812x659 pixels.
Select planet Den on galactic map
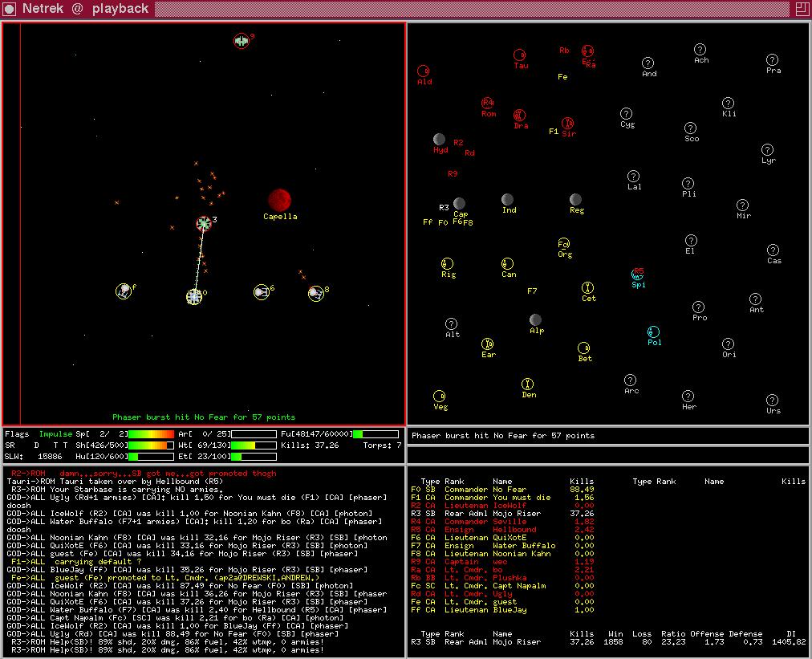(527, 384)
